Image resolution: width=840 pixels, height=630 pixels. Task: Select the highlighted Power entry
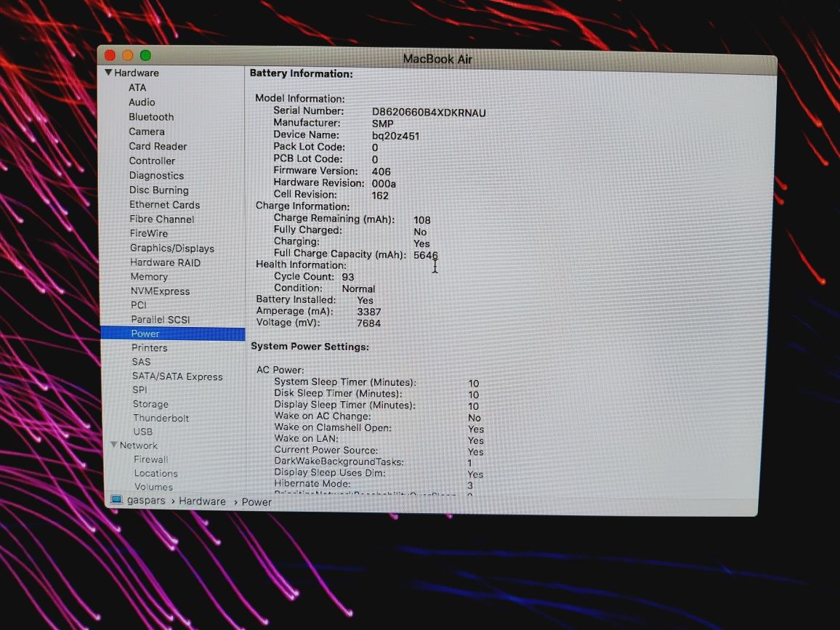pyautogui.click(x=172, y=334)
